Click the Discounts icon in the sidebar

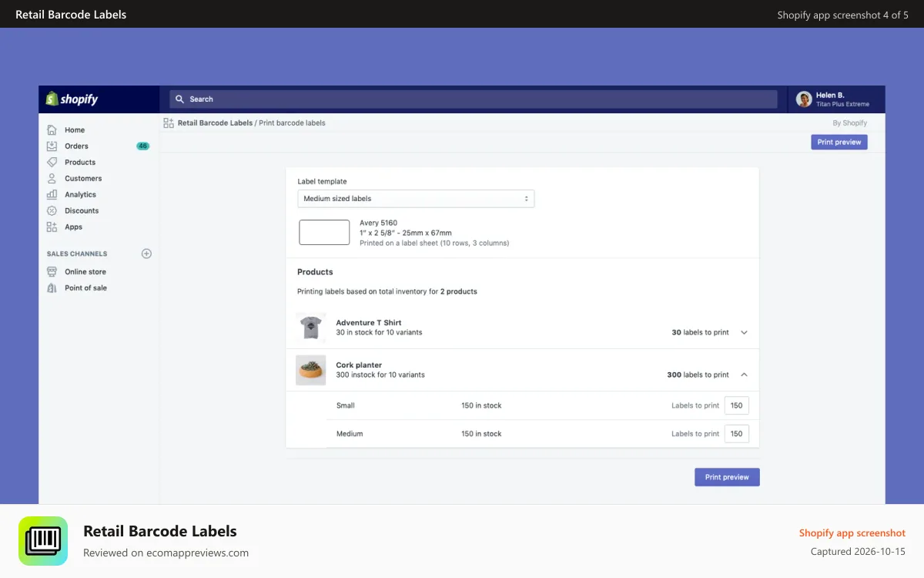click(x=52, y=210)
